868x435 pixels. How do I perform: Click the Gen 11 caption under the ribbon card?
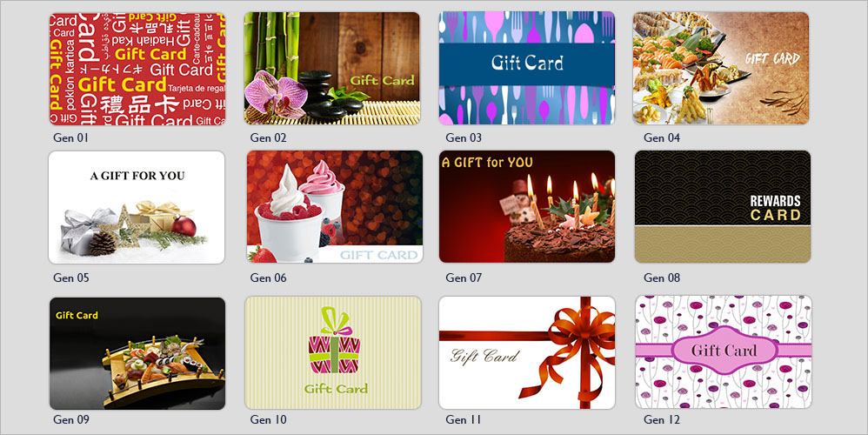click(x=463, y=419)
